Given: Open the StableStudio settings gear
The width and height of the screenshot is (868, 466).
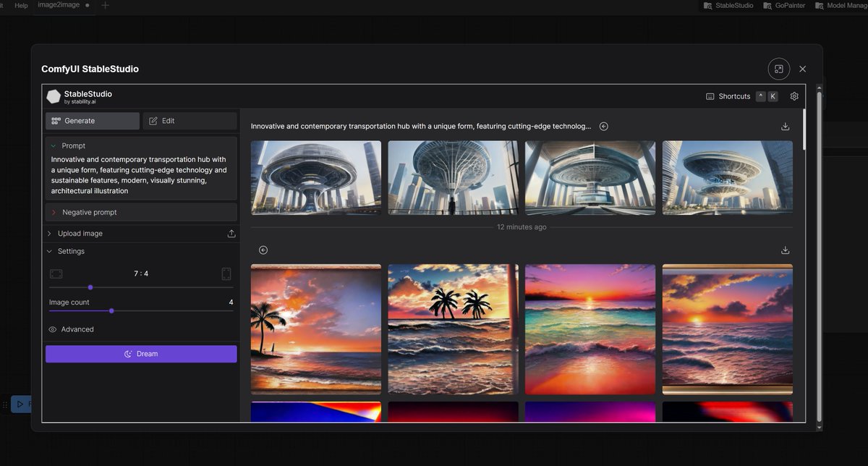Looking at the screenshot, I should coord(794,96).
